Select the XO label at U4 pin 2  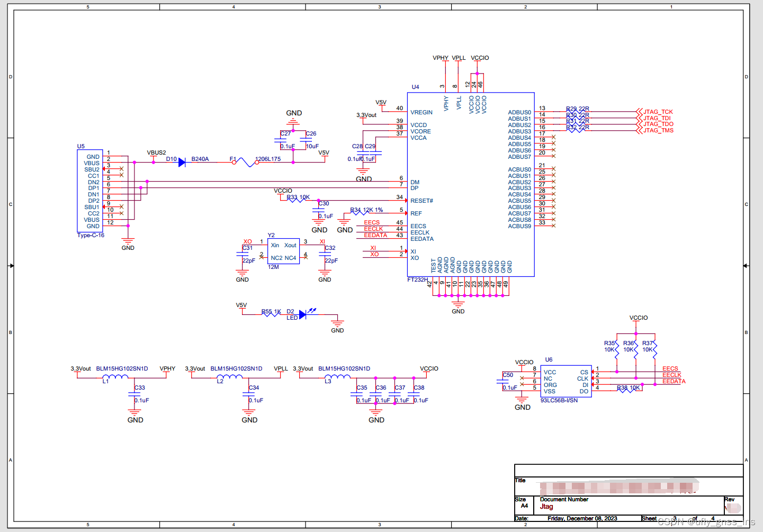point(374,255)
